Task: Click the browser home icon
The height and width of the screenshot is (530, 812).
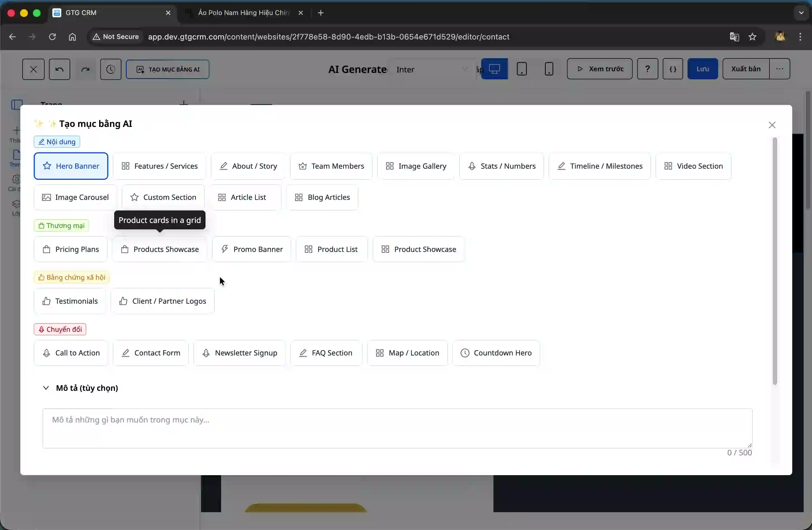Action: [x=72, y=37]
